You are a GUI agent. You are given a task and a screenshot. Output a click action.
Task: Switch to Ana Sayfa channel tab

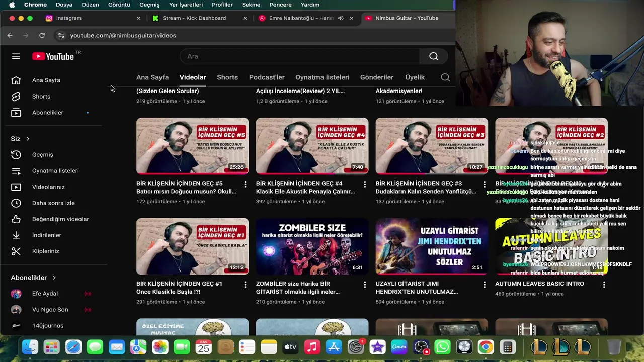(152, 77)
